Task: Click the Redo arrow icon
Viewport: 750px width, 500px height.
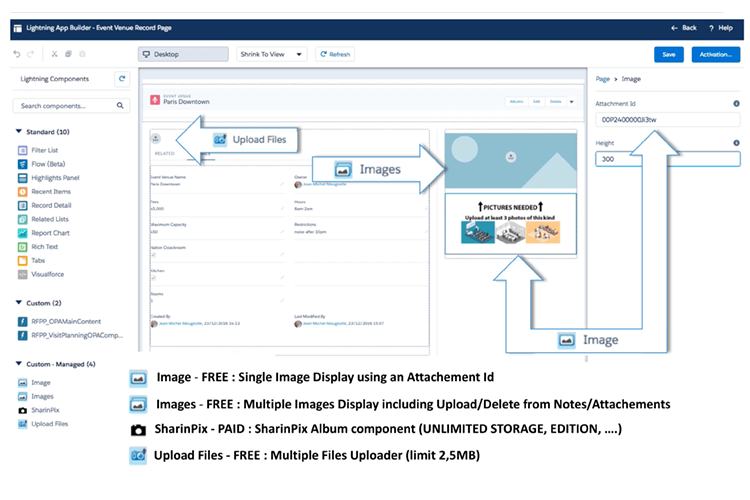Action: point(31,54)
